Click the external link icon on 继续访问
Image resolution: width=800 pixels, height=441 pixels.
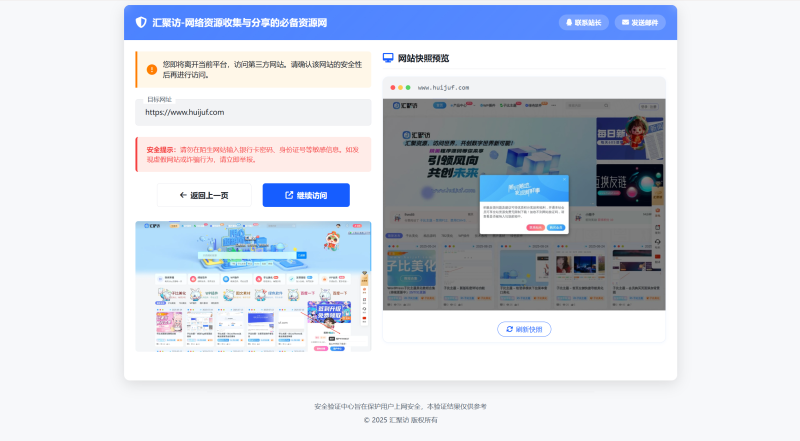tap(289, 195)
